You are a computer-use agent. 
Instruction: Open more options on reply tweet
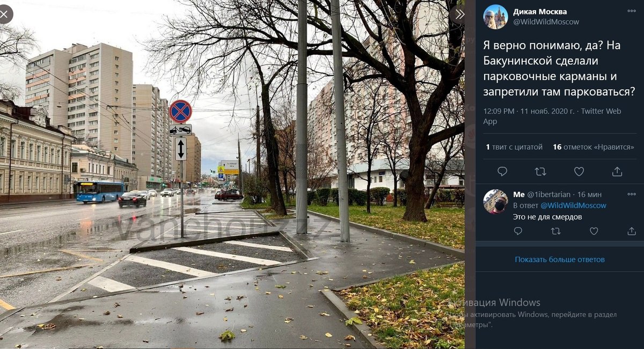(x=632, y=194)
